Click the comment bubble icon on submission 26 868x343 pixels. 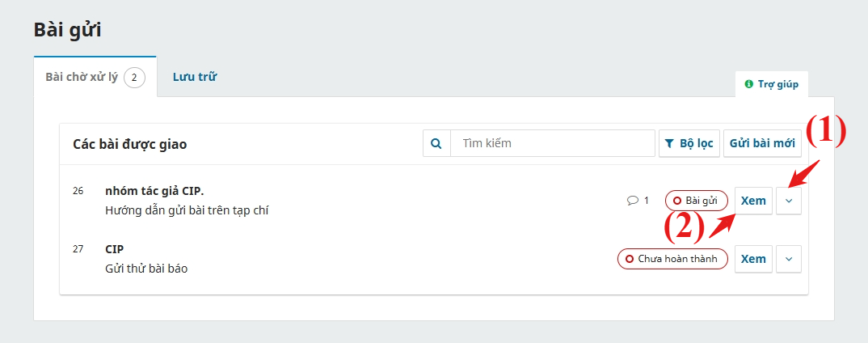(x=632, y=201)
